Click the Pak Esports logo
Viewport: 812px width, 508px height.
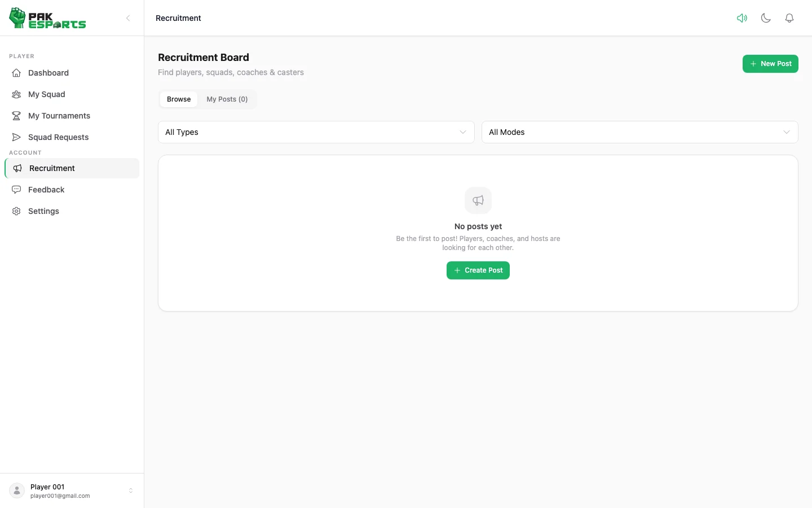click(48, 18)
